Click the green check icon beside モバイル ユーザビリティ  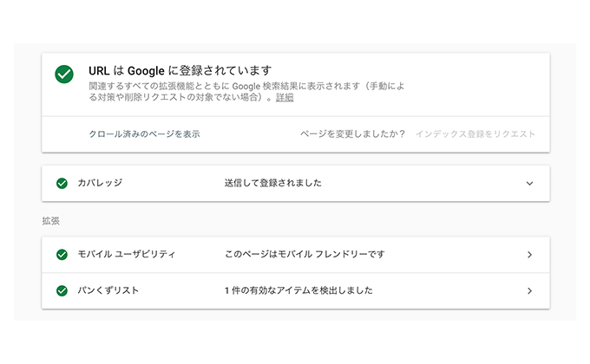point(62,255)
